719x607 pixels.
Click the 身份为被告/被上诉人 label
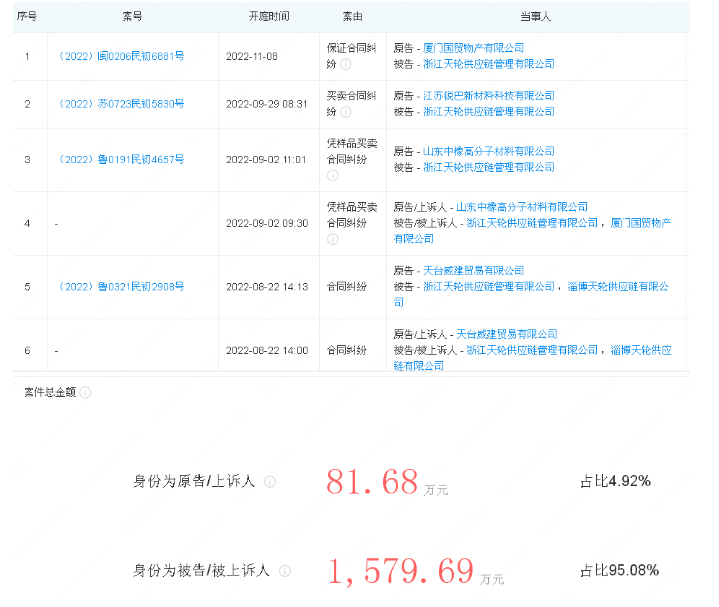pos(201,570)
